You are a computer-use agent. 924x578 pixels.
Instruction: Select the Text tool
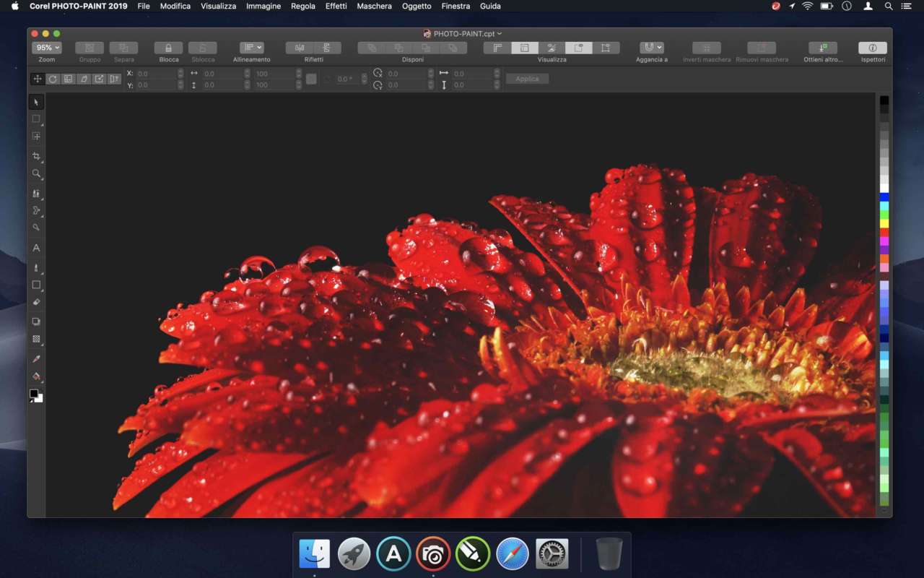pyautogui.click(x=36, y=248)
